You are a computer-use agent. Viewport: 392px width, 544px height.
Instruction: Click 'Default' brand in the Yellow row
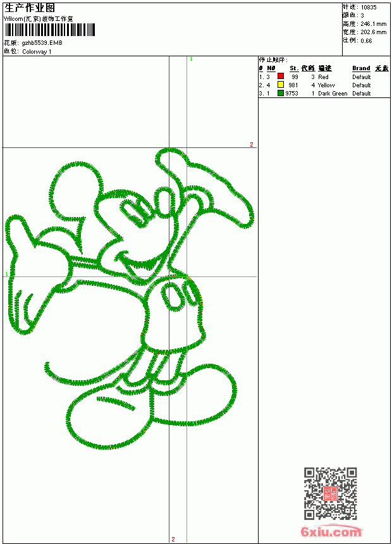coord(362,85)
